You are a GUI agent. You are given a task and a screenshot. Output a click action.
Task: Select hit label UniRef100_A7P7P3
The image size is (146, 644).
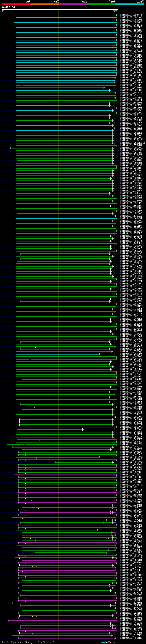pyautogui.click(x=131, y=459)
